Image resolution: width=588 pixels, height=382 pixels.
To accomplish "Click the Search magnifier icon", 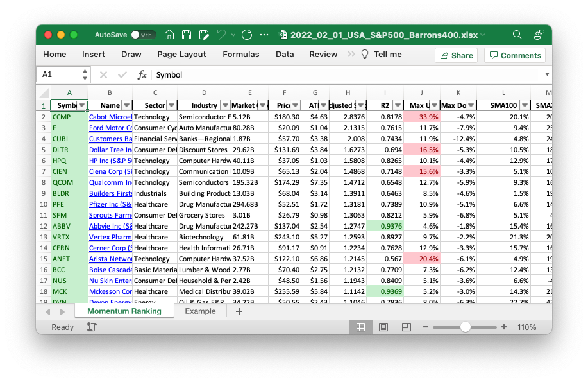I will [x=517, y=35].
